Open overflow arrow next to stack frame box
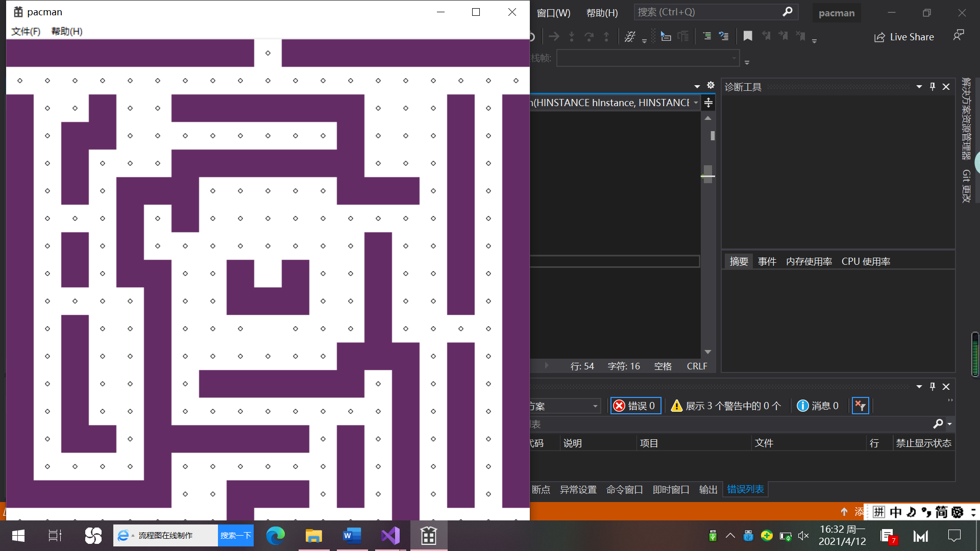The height and width of the screenshot is (551, 980). coord(747,62)
